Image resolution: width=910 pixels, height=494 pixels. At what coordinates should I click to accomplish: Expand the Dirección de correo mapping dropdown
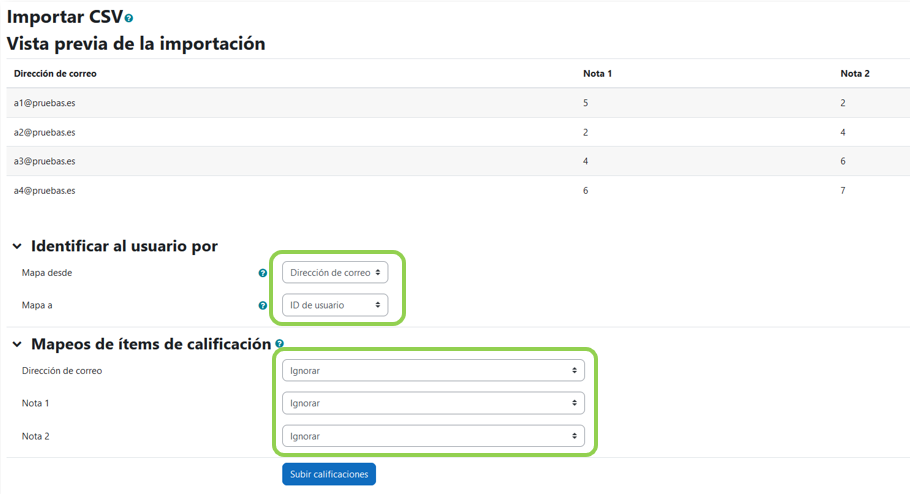[x=433, y=371]
